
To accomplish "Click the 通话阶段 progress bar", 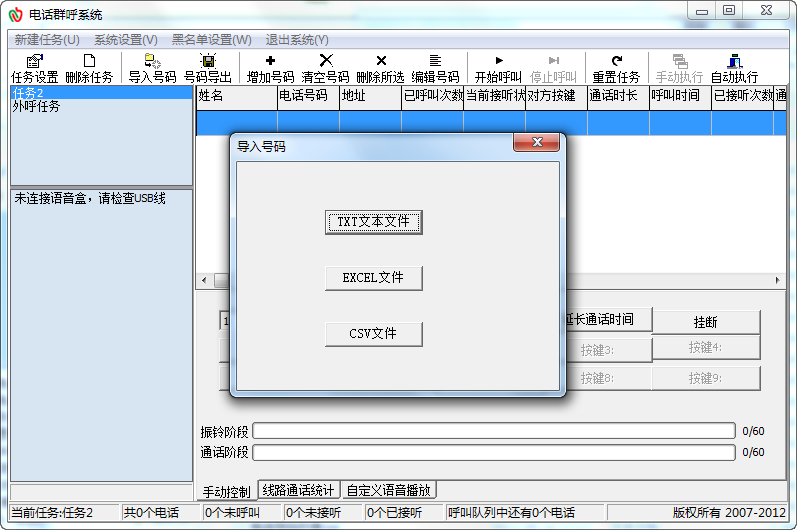I will pos(494,452).
